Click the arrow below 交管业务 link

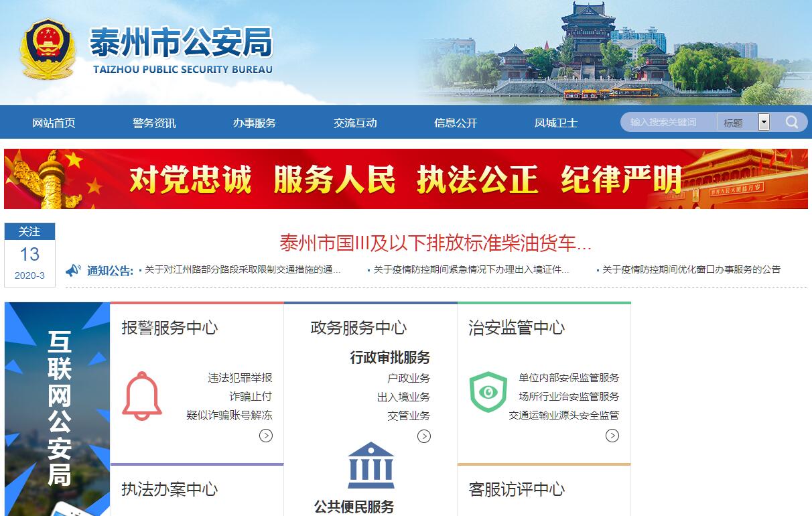click(x=424, y=437)
